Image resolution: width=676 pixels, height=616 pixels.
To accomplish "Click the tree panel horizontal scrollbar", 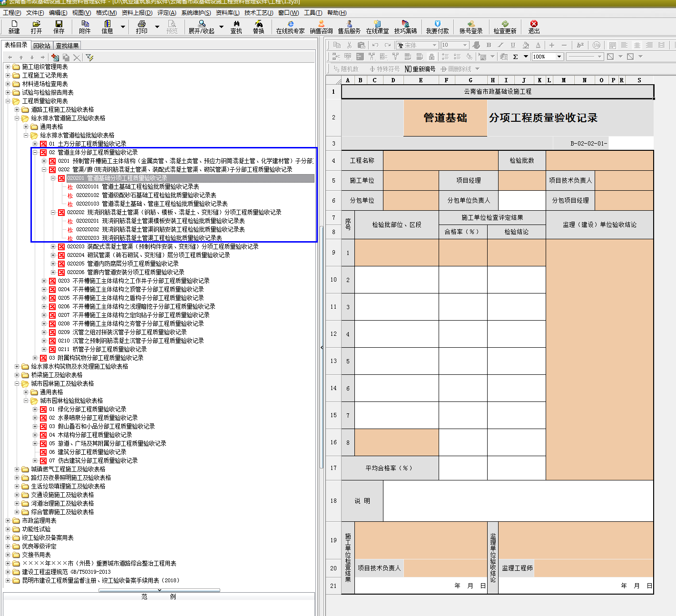I will click(159, 590).
